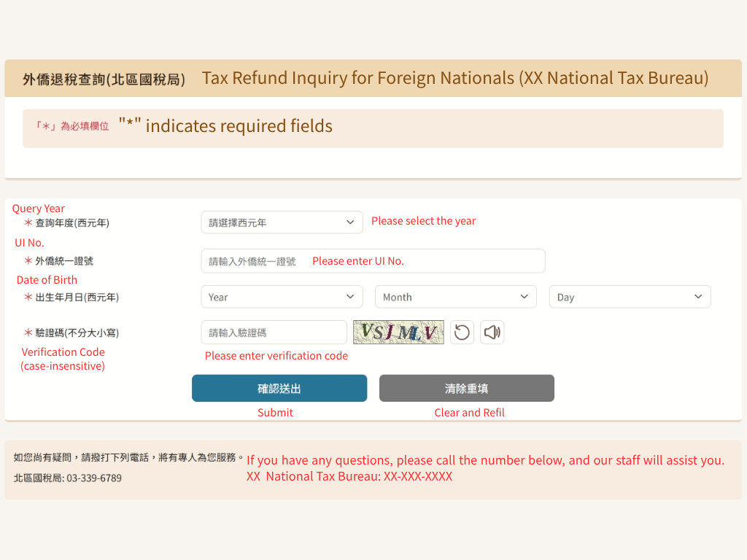Focus the UI No. input field

373,260
